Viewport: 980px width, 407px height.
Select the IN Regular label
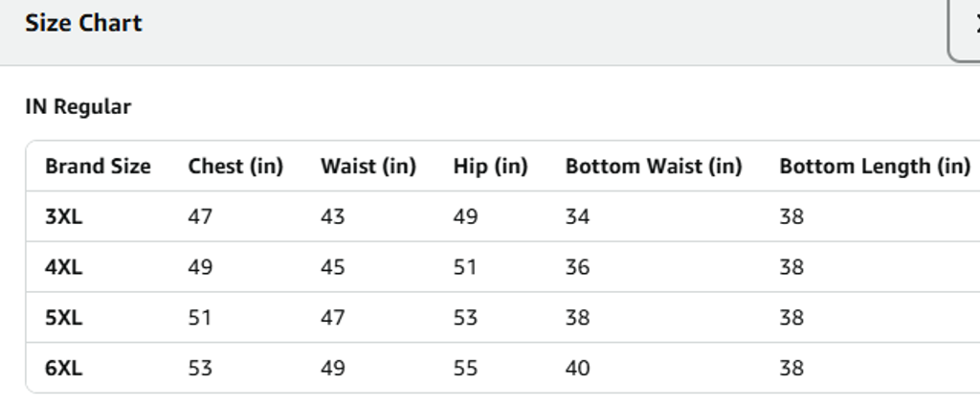point(78,107)
